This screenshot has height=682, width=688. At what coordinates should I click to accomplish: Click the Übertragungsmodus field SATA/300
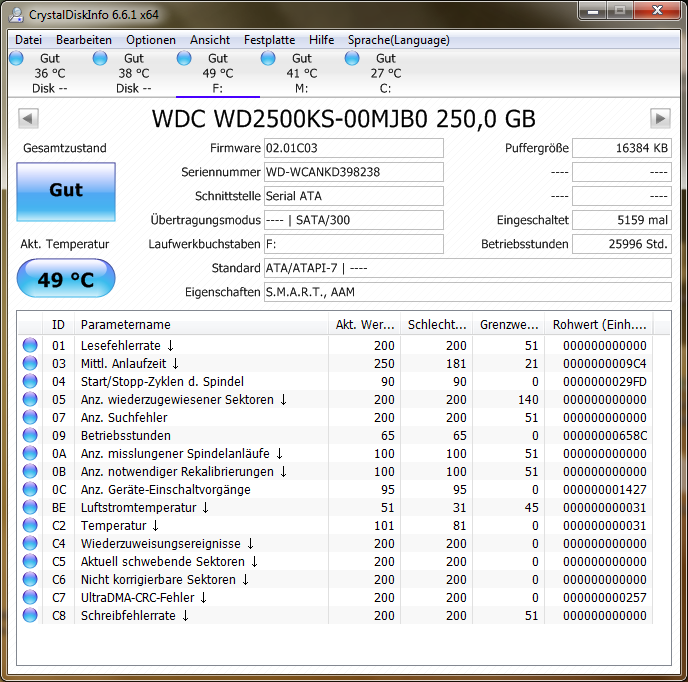tap(354, 220)
